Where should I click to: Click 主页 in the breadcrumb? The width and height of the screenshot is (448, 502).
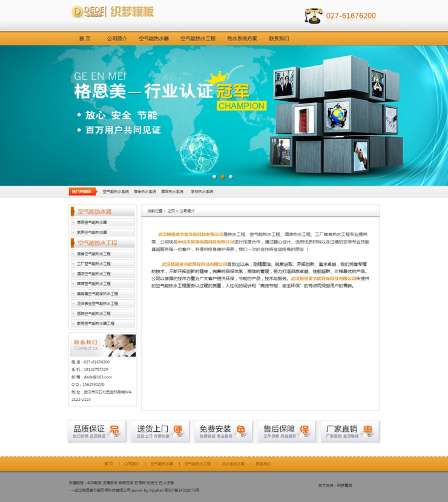point(171,211)
